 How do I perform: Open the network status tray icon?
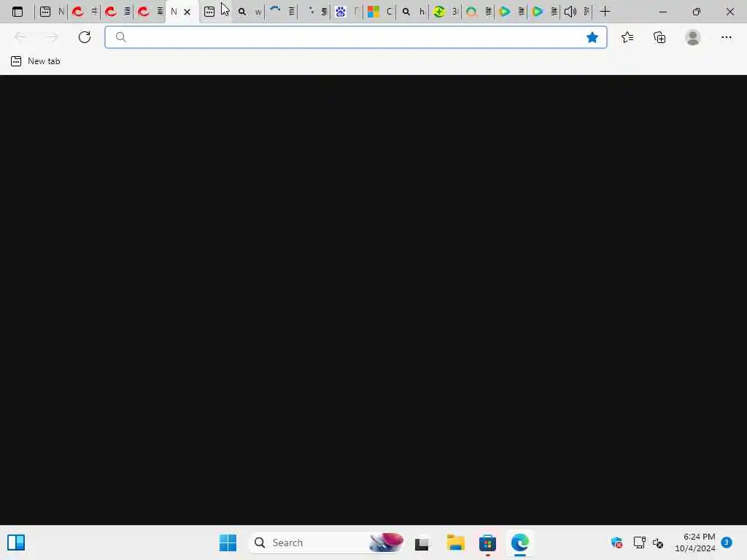pos(639,542)
